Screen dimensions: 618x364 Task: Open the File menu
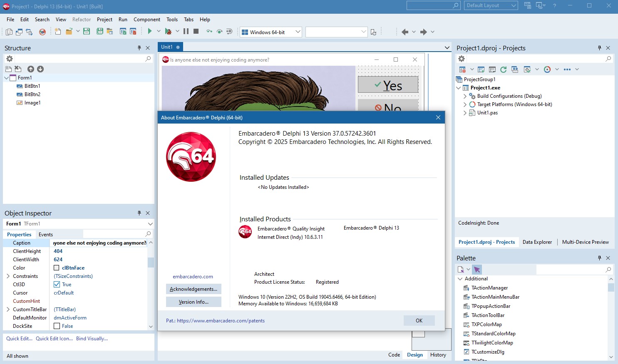pos(10,20)
